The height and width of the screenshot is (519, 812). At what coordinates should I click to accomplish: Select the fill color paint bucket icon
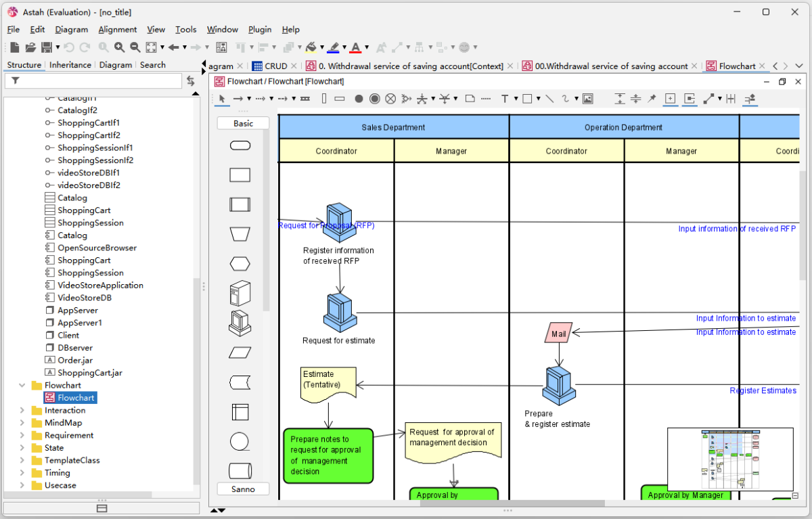(311, 47)
